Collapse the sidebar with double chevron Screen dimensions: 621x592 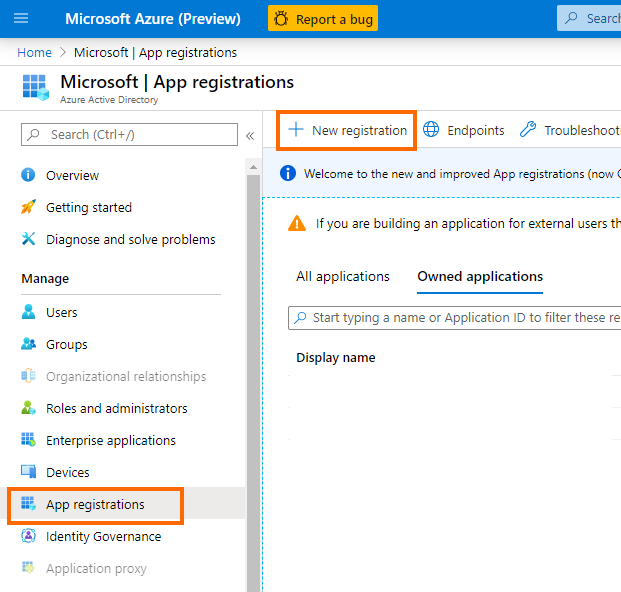coord(250,136)
